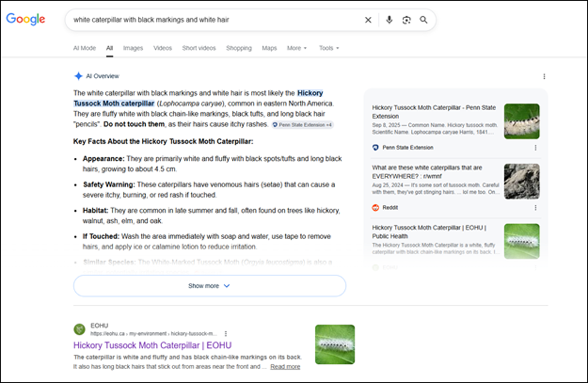Image resolution: width=588 pixels, height=383 pixels.
Task: Click the AI Overview sparkle icon
Action: (x=78, y=76)
